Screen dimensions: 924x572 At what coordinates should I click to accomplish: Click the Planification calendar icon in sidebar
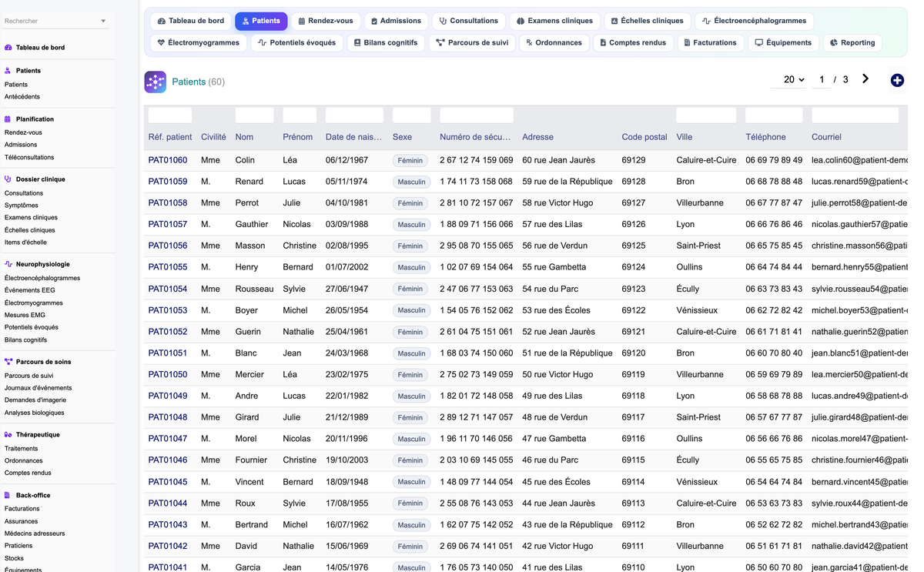coord(8,119)
